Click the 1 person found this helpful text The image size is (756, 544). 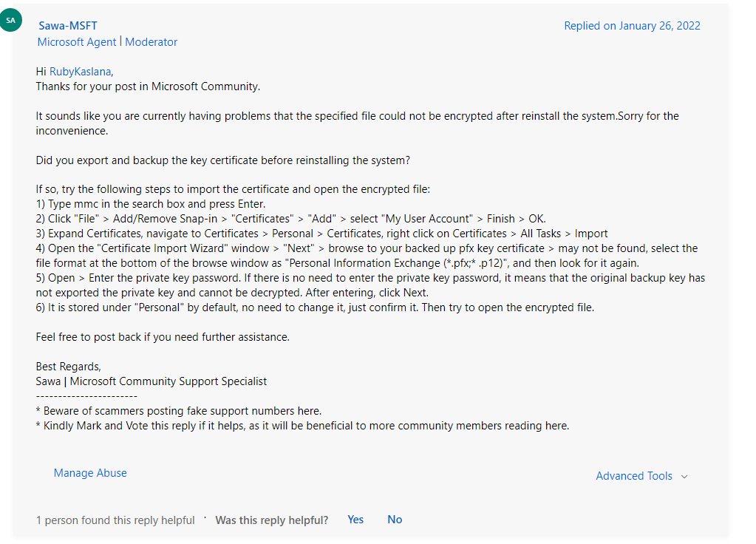click(115, 520)
